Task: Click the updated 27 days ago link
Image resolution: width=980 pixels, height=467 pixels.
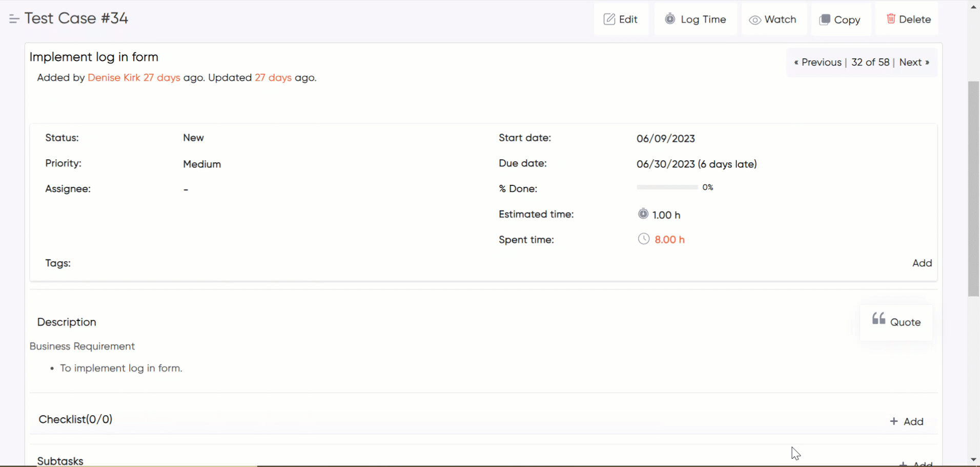Action: coord(273,78)
